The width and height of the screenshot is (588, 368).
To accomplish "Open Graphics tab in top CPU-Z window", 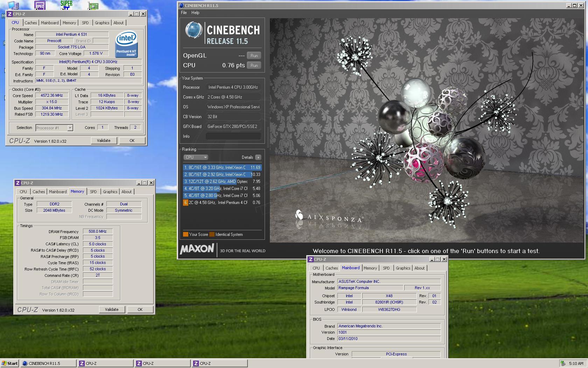I will (x=102, y=23).
